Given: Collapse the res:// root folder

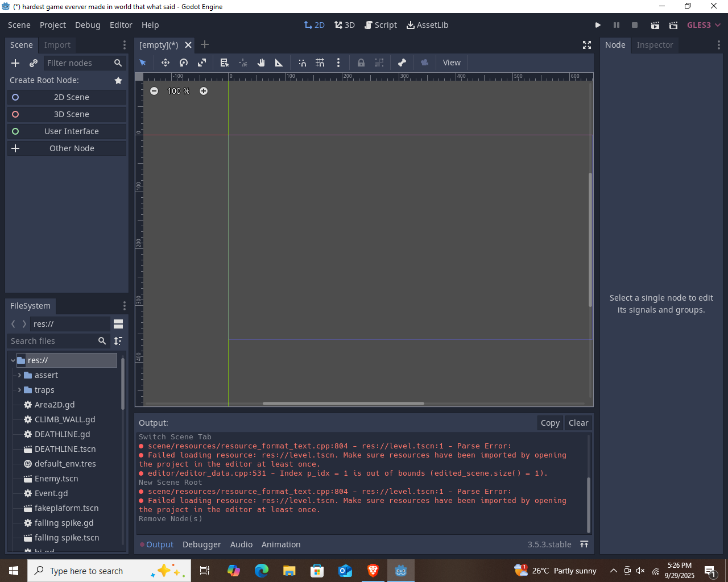Looking at the screenshot, I should tap(13, 360).
